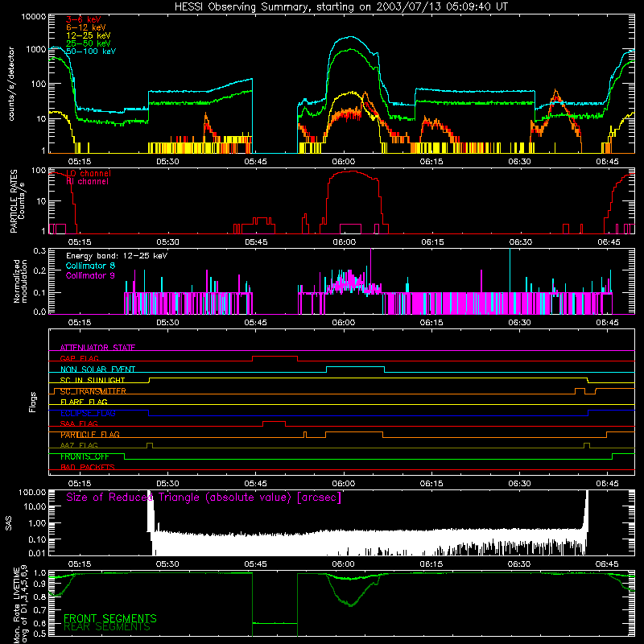
Task: Select the 50-100 keV legend label
Action: (x=91, y=52)
